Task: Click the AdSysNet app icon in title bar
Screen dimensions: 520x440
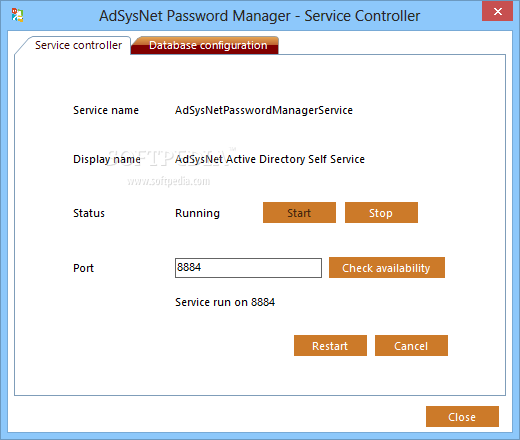Action: pos(17,15)
